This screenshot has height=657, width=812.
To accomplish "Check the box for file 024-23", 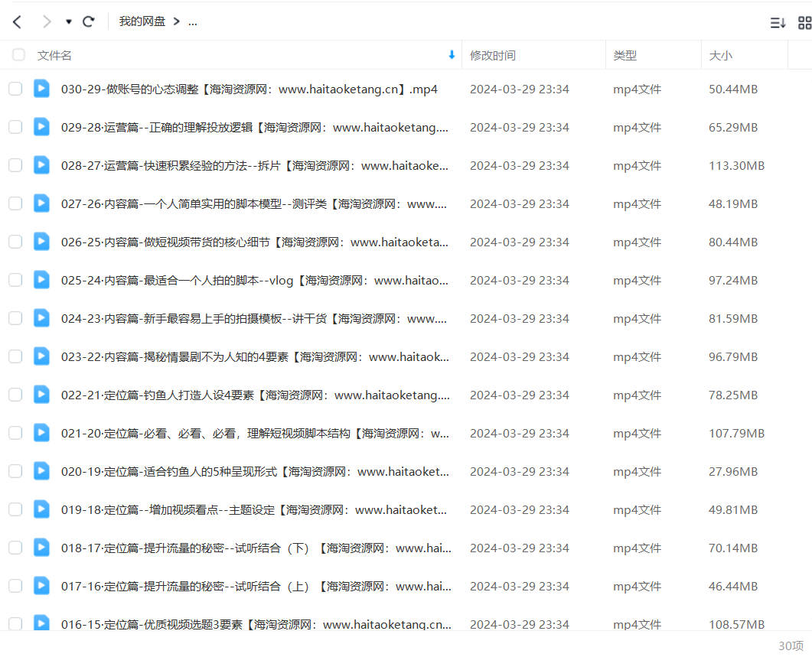I will click(x=15, y=318).
